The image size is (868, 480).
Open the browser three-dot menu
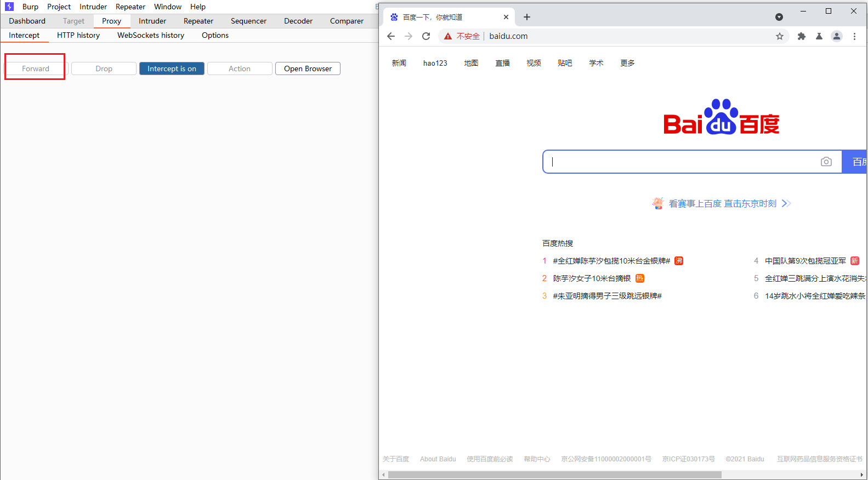tap(854, 36)
